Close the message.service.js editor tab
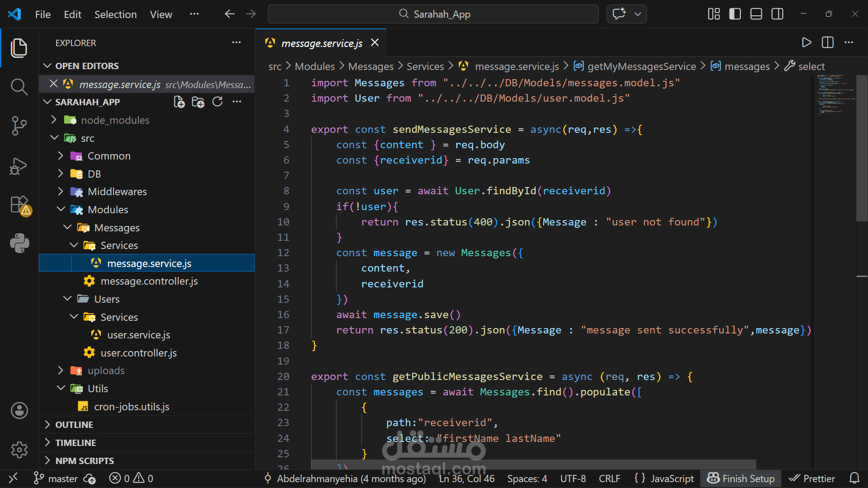Image resolution: width=868 pixels, height=488 pixels. tap(375, 42)
